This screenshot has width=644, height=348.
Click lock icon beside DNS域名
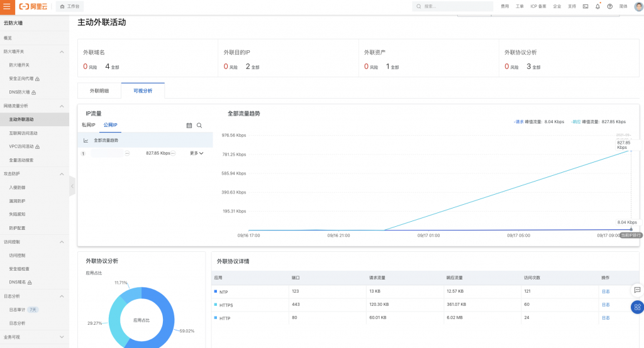coord(30,282)
